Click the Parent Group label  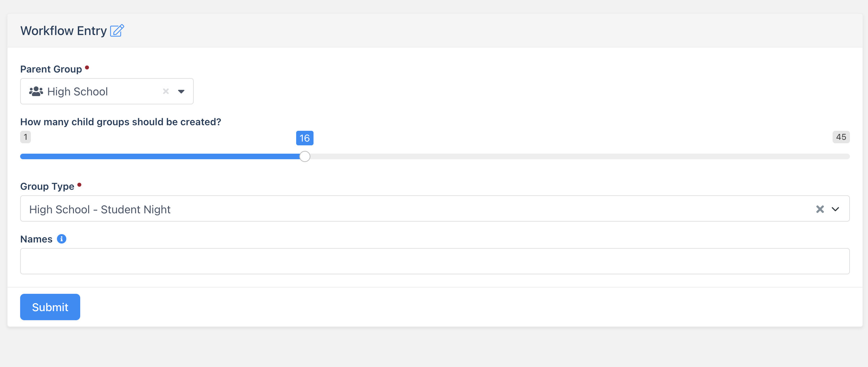coord(51,69)
